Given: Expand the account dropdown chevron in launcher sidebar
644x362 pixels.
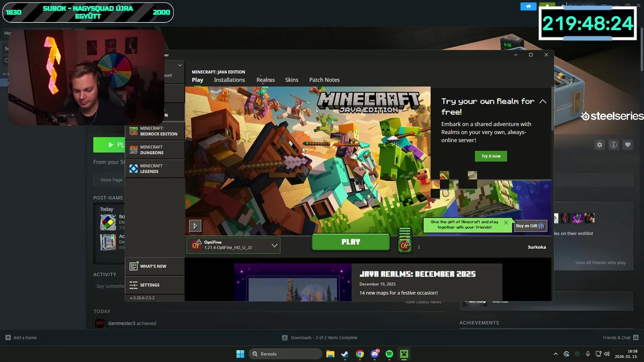Looking at the screenshot, I should click(x=180, y=65).
